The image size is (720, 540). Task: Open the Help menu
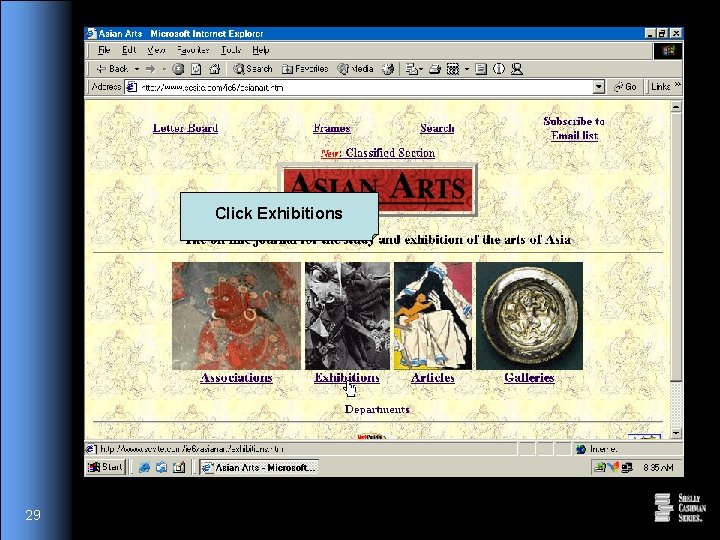(260, 50)
